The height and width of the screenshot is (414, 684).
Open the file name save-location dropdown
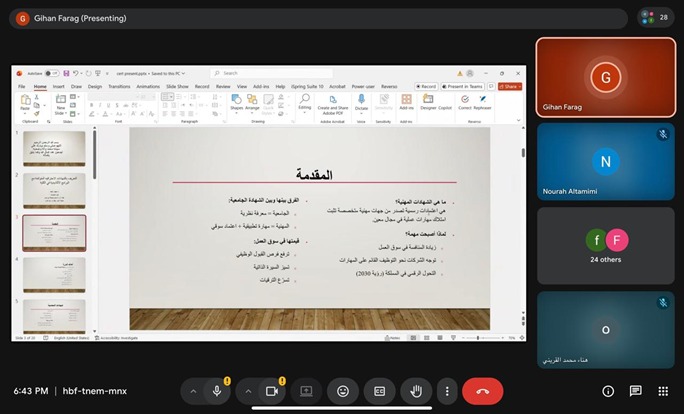(x=183, y=73)
